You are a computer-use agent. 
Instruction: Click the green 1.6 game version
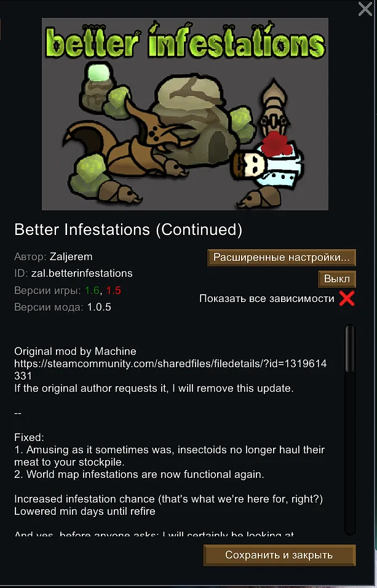92,291
